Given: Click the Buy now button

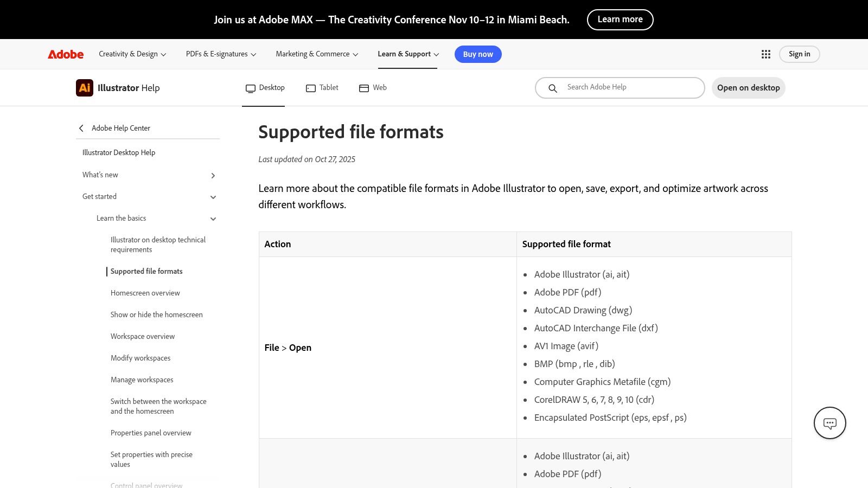Looking at the screenshot, I should pos(478,54).
